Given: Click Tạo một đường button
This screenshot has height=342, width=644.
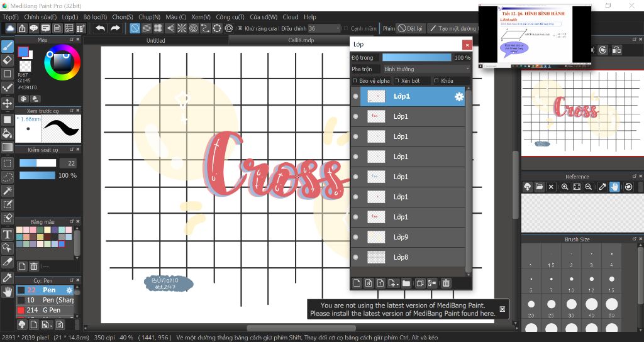Looking at the screenshot, I should pyautogui.click(x=453, y=28).
